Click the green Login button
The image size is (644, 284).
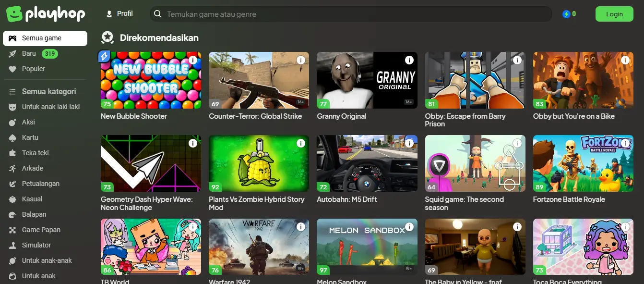[x=614, y=14]
